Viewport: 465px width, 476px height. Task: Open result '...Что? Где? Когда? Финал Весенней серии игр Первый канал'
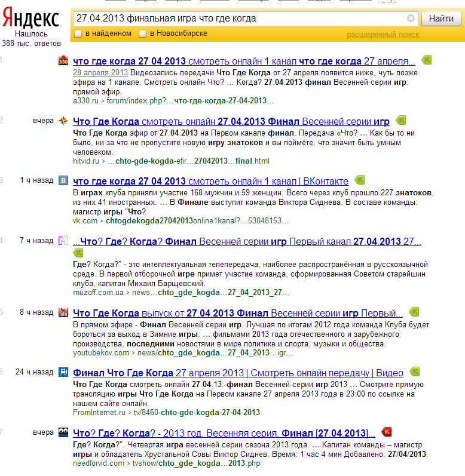(247, 242)
